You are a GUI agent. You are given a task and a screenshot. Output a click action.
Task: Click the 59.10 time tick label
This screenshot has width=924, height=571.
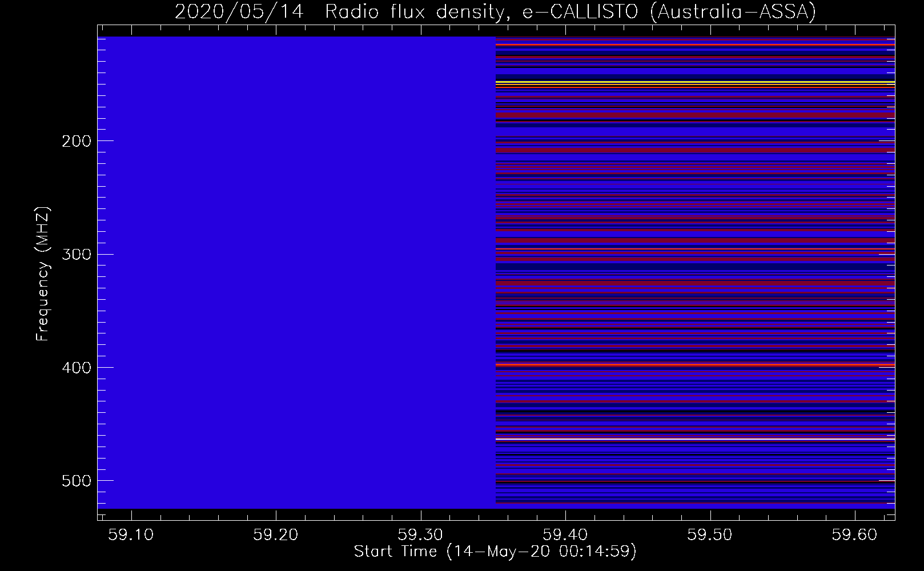pos(131,534)
